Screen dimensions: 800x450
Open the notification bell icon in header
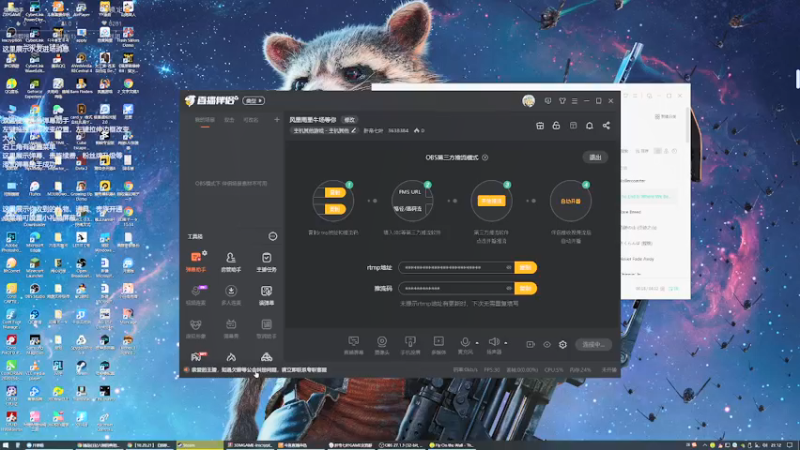pyautogui.click(x=589, y=126)
